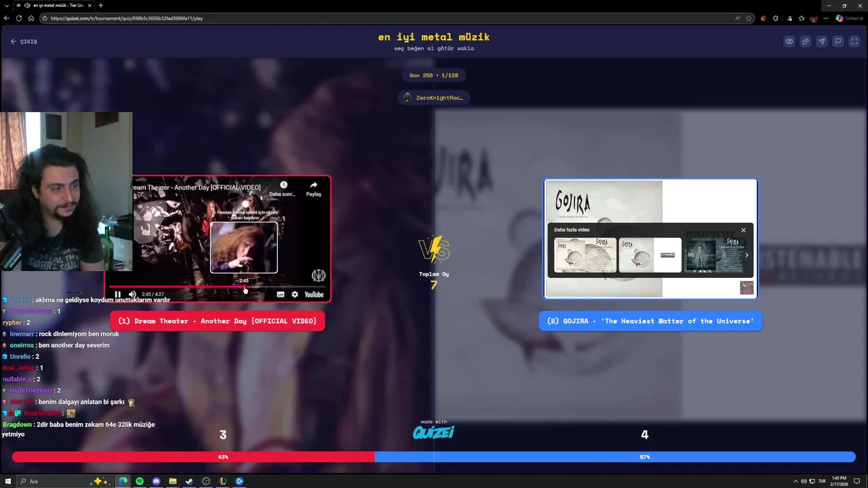
Task: Bookmark this page with star icon
Action: coord(749,18)
